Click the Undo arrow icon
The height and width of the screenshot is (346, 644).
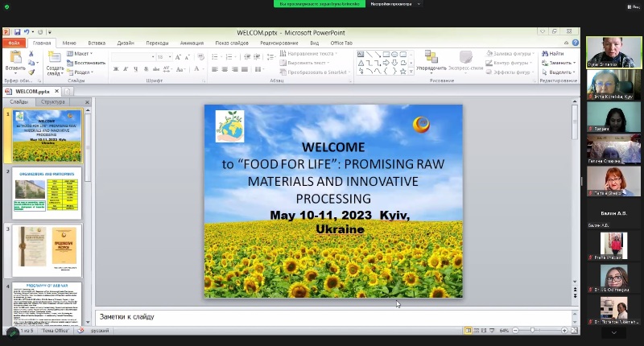(x=27, y=32)
